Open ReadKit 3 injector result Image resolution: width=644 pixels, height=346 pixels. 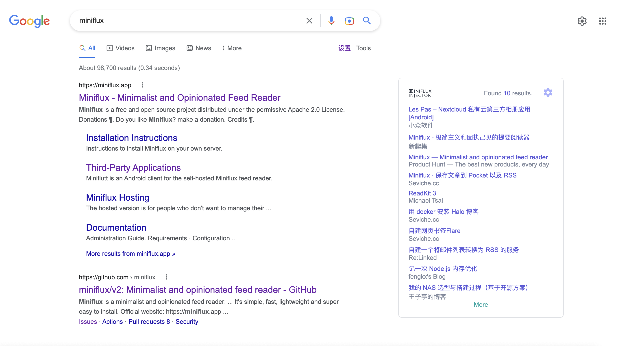coord(422,193)
